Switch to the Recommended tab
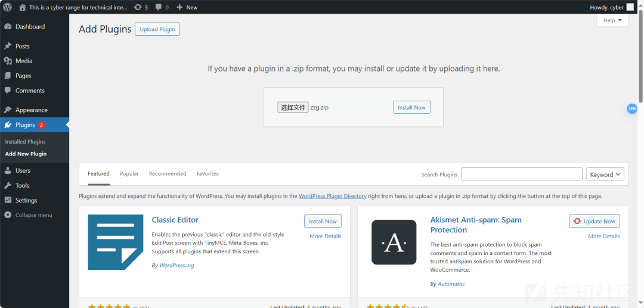 (168, 174)
